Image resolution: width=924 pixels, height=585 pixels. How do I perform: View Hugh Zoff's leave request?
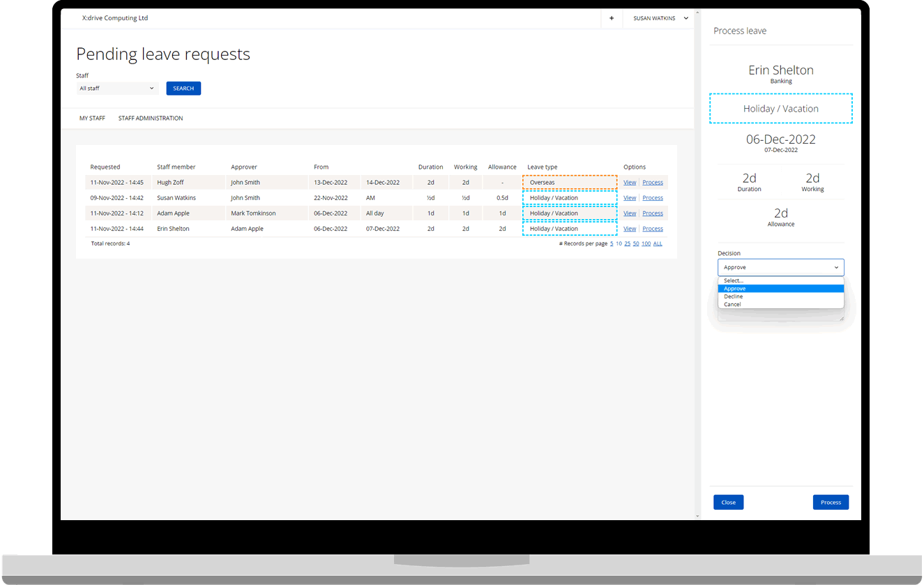(629, 183)
